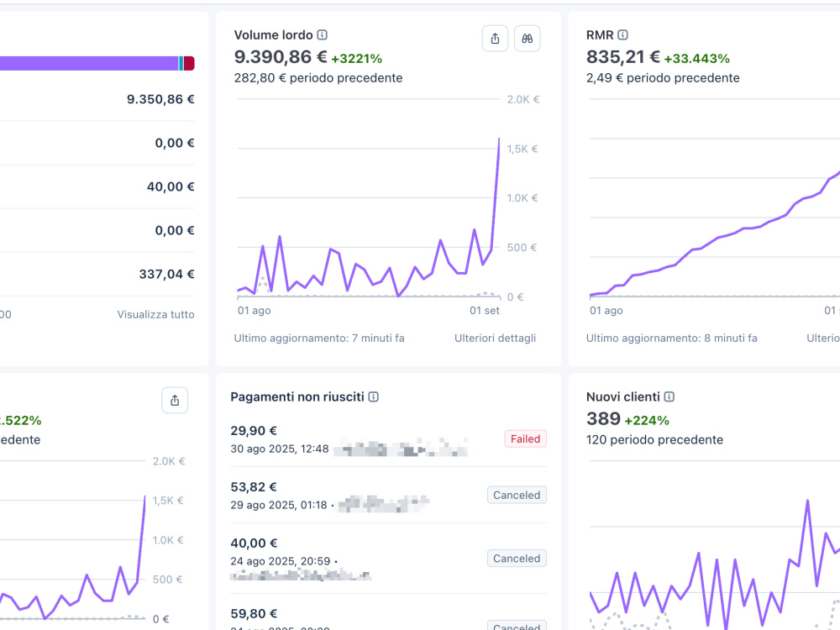Click Ultimo aggiornamento: 7 minuti fa

(x=319, y=338)
